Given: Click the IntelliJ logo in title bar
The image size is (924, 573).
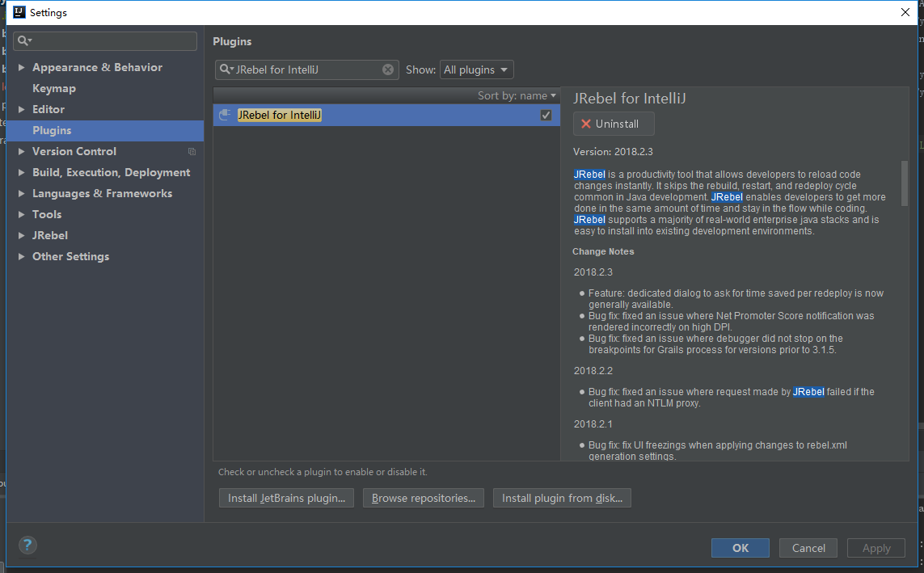Looking at the screenshot, I should click(x=19, y=12).
